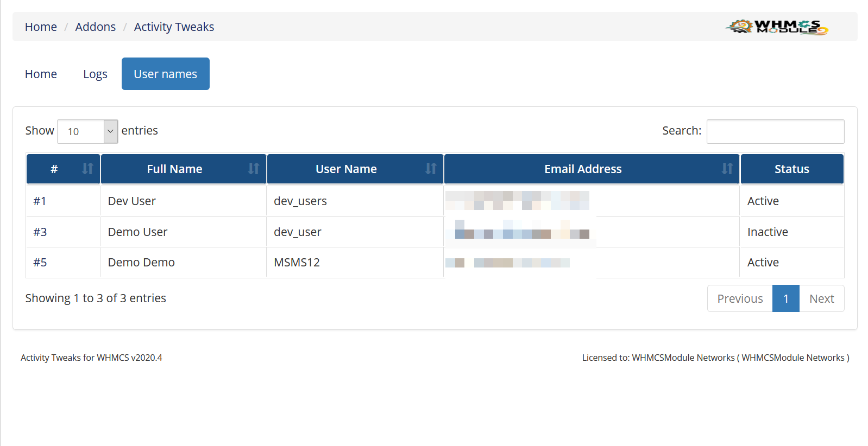This screenshot has width=868, height=446.
Task: Click the WHMCS Modules logo
Action: (x=777, y=27)
